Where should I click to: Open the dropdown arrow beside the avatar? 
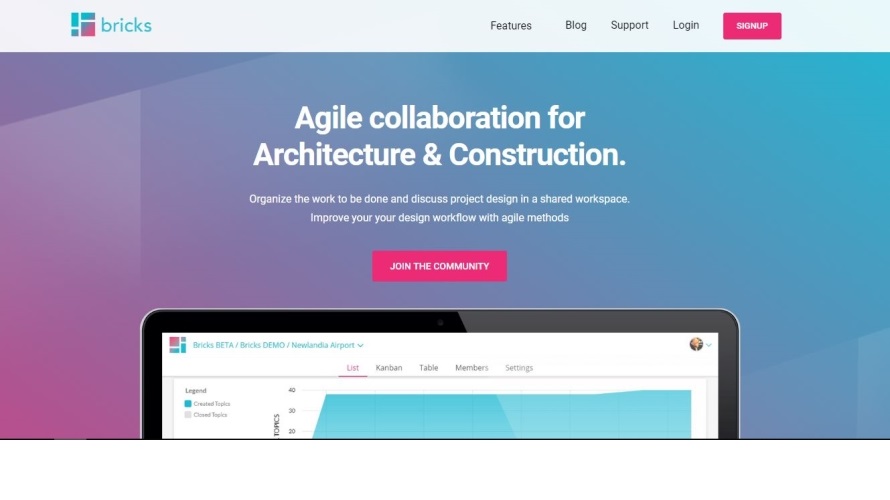coord(709,345)
